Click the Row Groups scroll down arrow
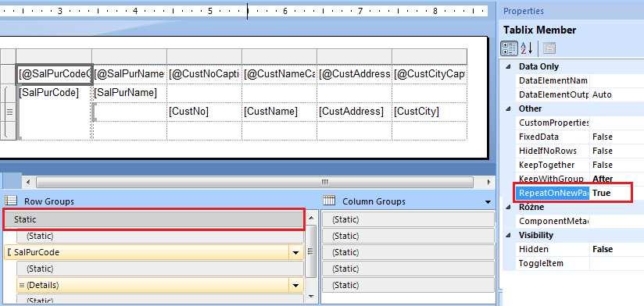The height and width of the screenshot is (306, 644). click(x=311, y=295)
